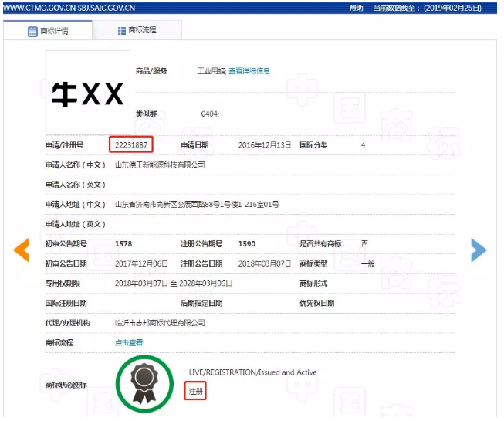Click the 商标详情 tab document icon
The width and height of the screenshot is (504, 421).
point(32,32)
